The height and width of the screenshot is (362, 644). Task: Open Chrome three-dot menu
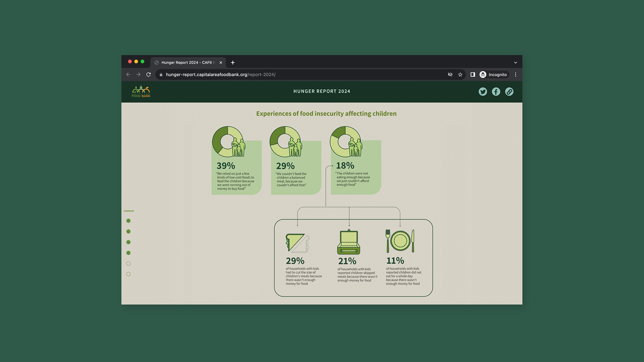516,74
